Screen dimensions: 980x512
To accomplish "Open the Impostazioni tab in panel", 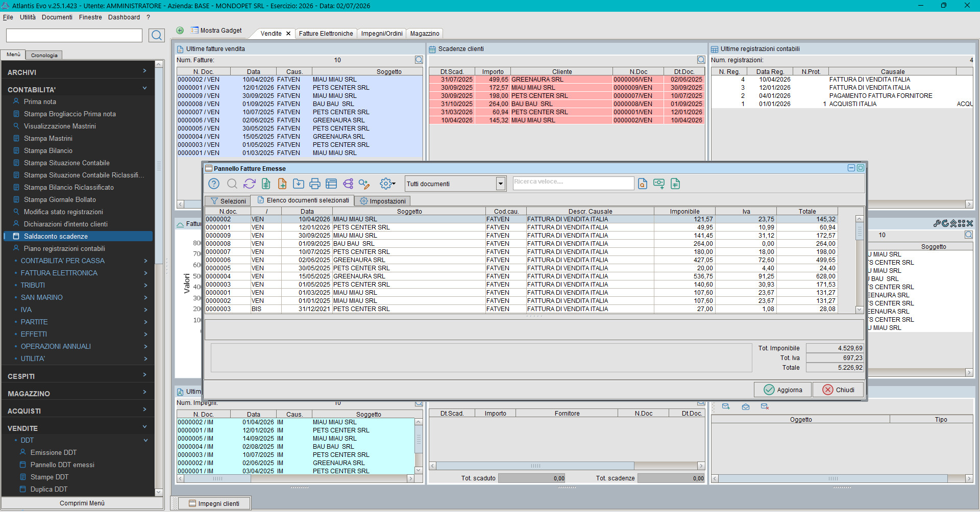I will (383, 201).
